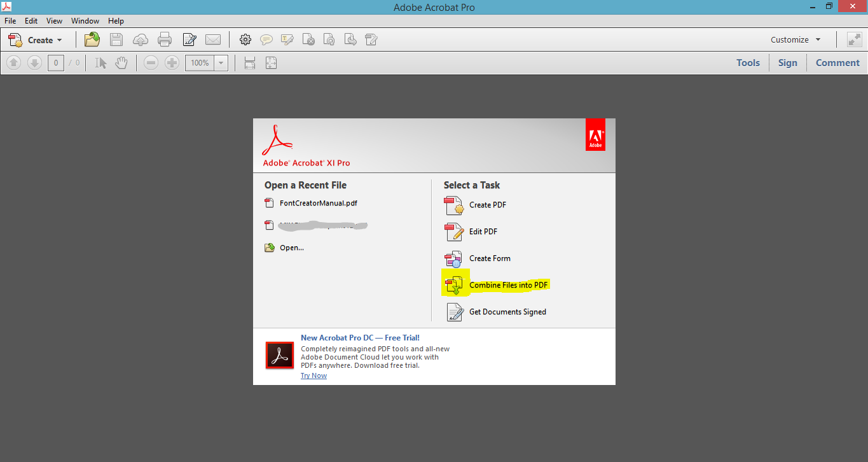Open the zoom level dropdown
The height and width of the screenshot is (462, 868).
221,62
